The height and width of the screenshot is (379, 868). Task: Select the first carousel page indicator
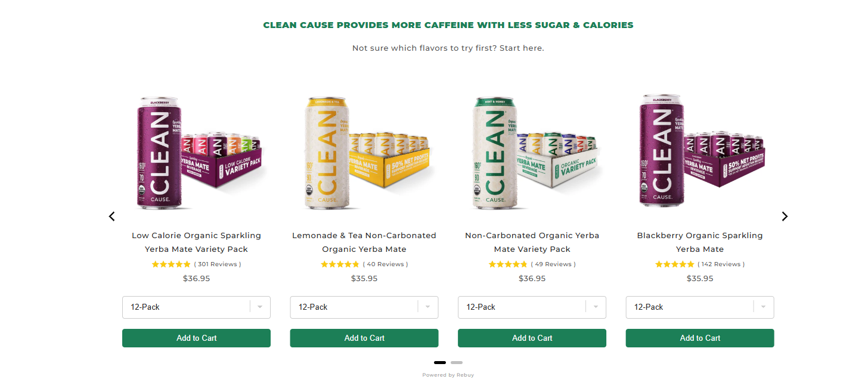point(440,362)
